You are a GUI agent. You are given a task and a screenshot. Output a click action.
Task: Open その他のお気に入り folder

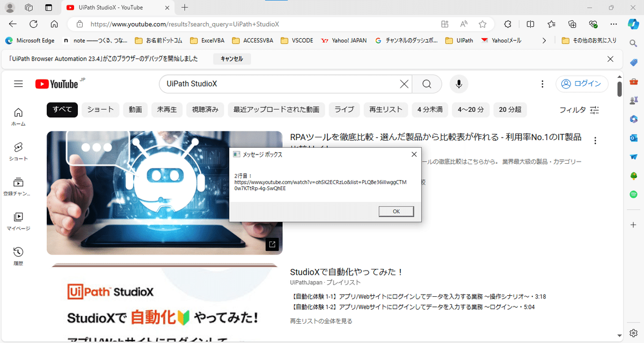pyautogui.click(x=589, y=40)
